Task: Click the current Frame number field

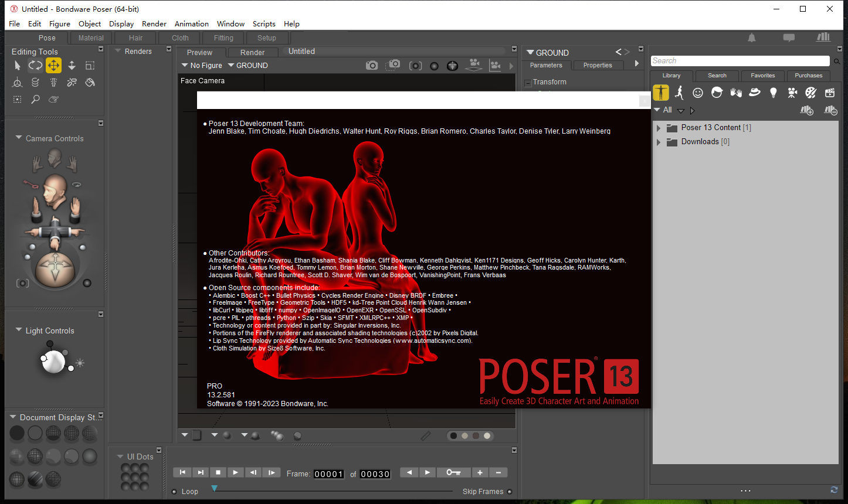Action: 328,474
